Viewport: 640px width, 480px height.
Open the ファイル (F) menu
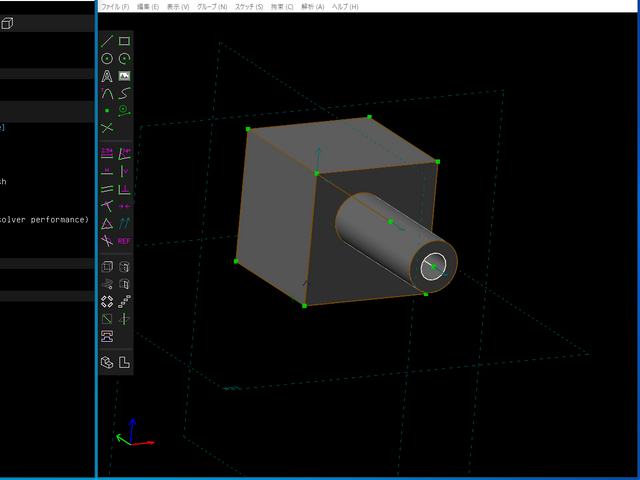click(115, 6)
